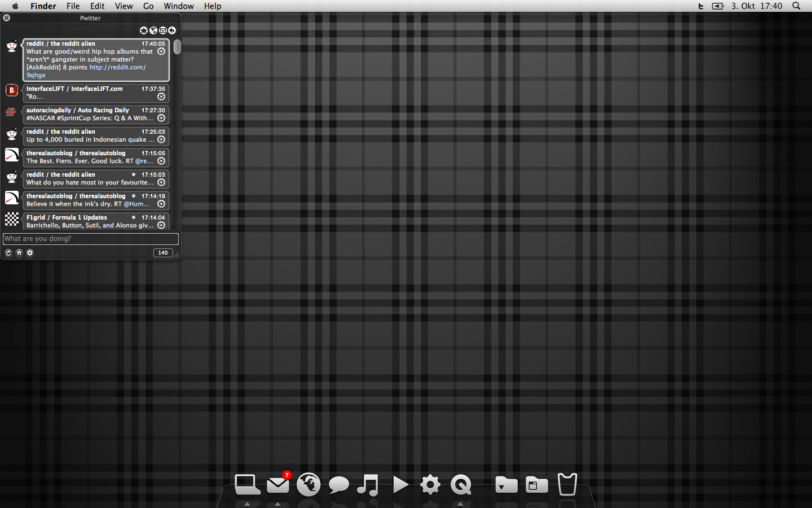Open the Downloads folder stack in Dock
This screenshot has height=508, width=812.
(x=506, y=484)
